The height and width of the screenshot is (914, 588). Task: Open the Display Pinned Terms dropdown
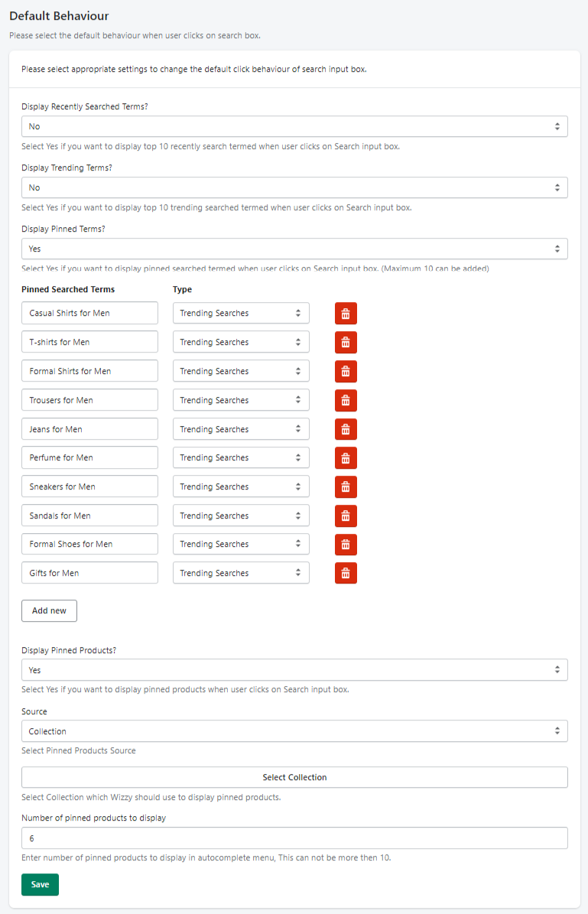coord(294,249)
